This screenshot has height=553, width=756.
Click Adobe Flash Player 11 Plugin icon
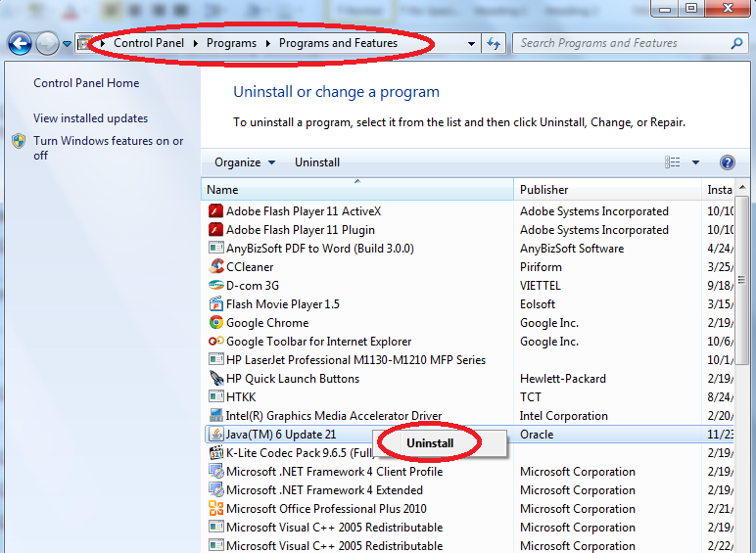pyautogui.click(x=215, y=230)
